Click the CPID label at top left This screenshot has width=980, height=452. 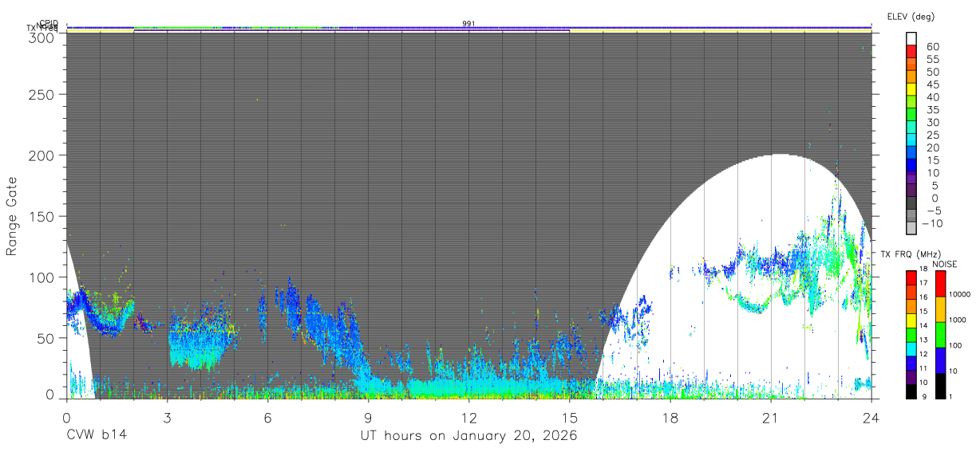pyautogui.click(x=48, y=23)
